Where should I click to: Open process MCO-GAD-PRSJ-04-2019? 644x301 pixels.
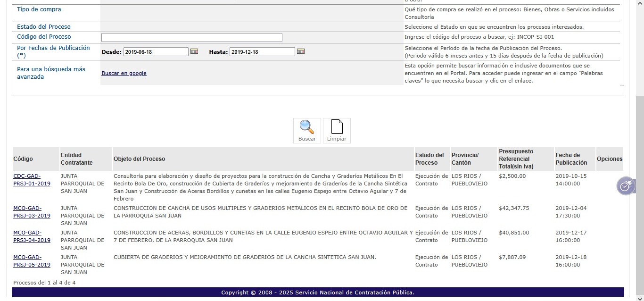32,236
